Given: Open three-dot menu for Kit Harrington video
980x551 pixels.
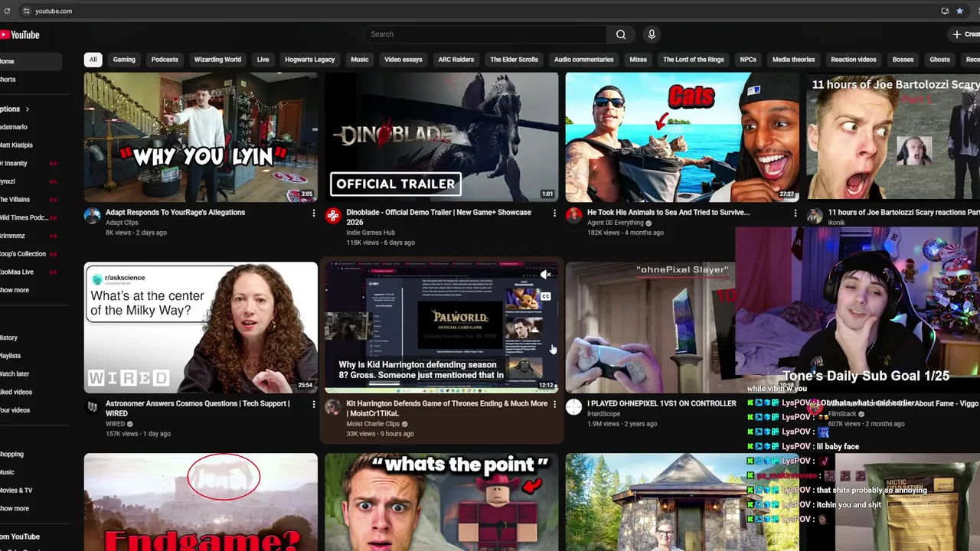Looking at the screenshot, I should pos(554,404).
